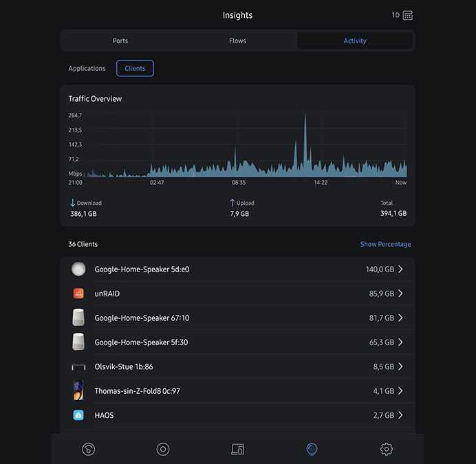Open Thomas-sin-Z-Fold8 0c:97 client name
The image size is (476, 464).
point(137,391)
